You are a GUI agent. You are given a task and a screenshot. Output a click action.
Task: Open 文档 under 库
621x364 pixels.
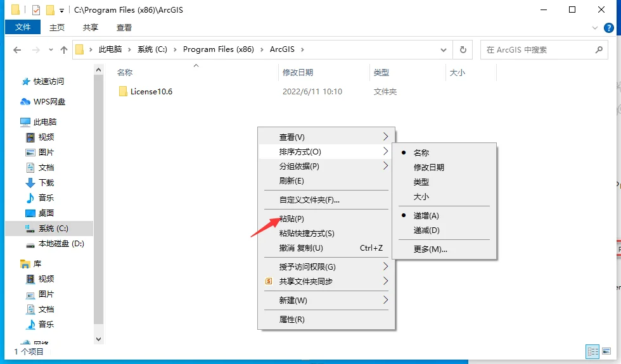coord(40,310)
